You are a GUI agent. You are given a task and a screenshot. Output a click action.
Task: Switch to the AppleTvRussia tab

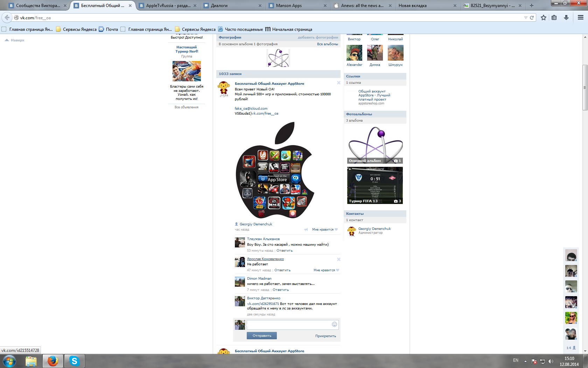pyautogui.click(x=167, y=6)
